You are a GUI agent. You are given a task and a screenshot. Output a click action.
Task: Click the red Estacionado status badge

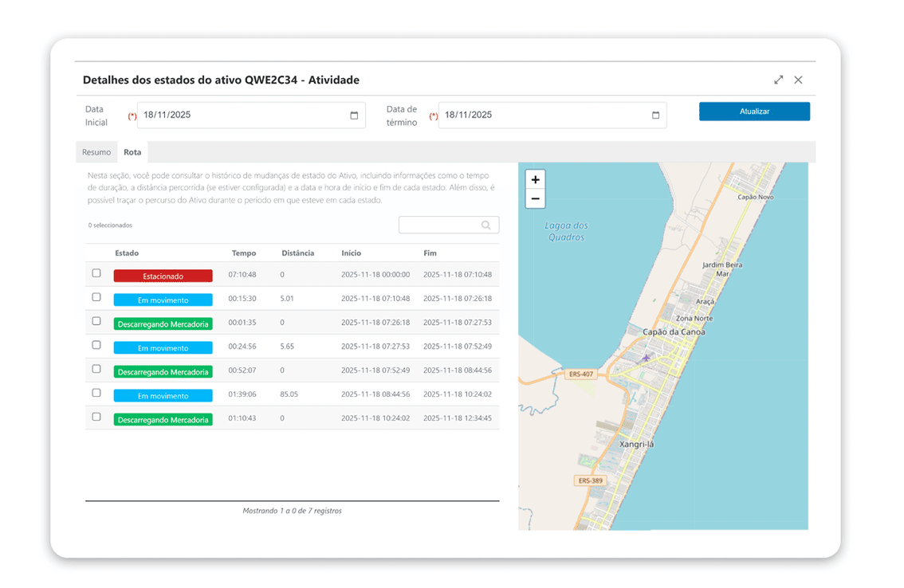click(163, 275)
